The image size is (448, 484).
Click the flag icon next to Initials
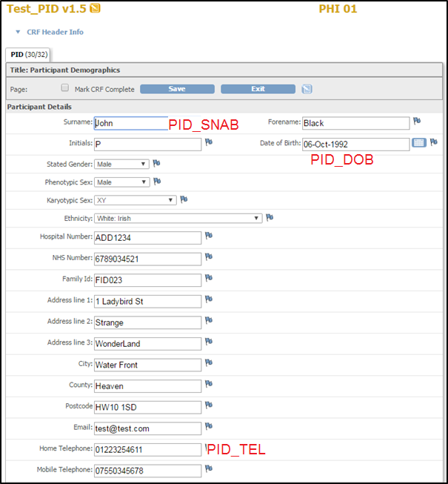click(209, 142)
